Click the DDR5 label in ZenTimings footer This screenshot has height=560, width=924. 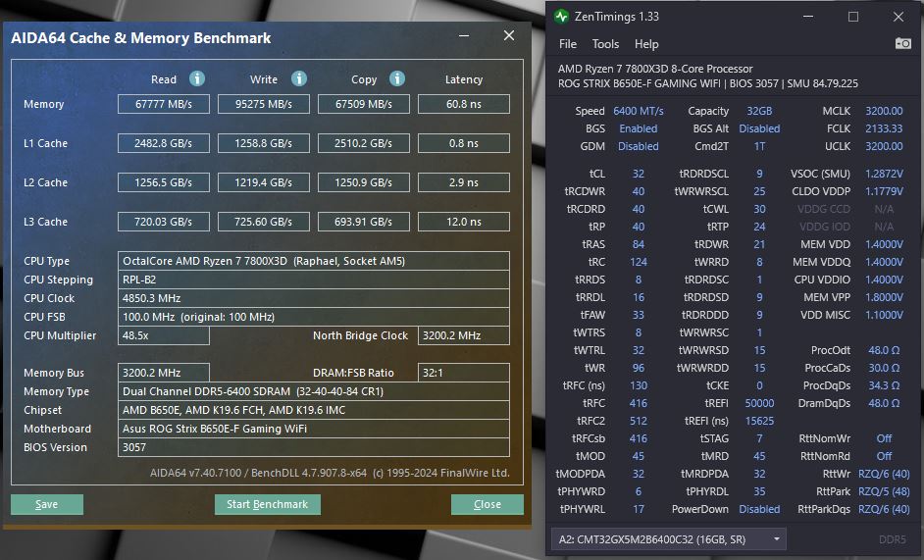892,538
